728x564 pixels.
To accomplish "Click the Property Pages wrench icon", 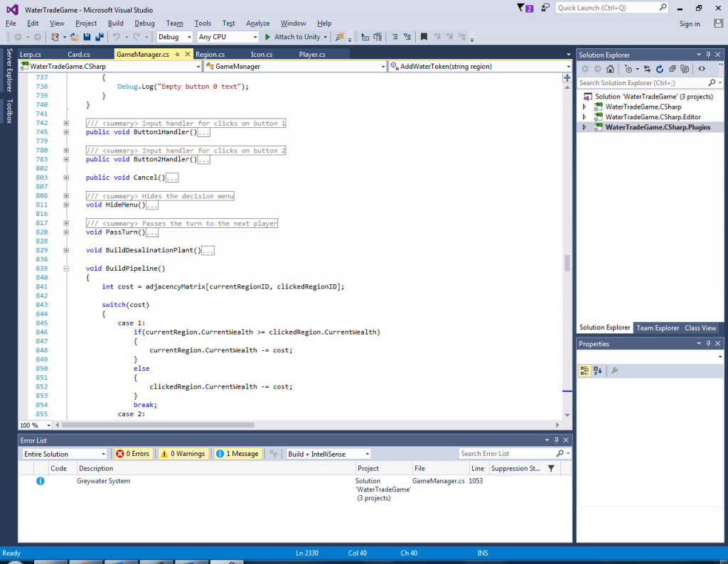I will click(x=614, y=371).
